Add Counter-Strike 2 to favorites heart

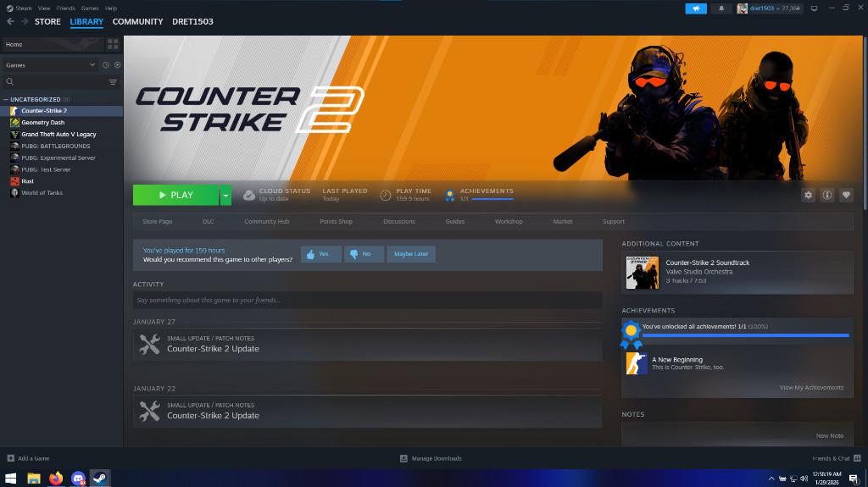coord(846,195)
